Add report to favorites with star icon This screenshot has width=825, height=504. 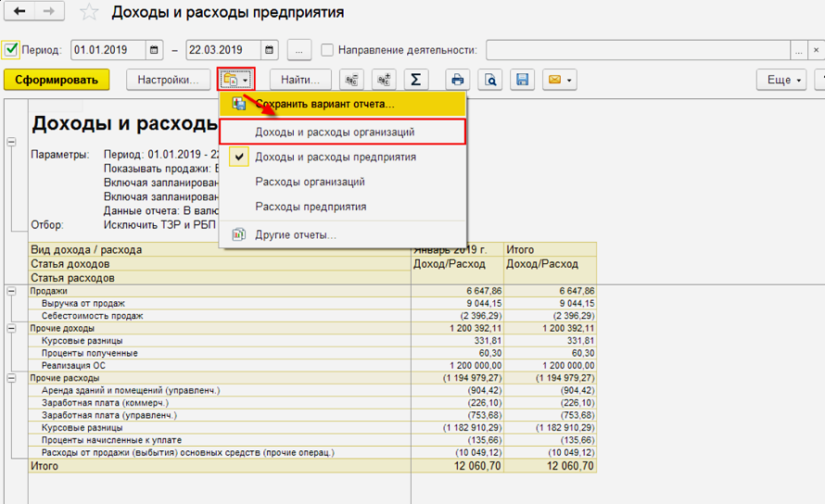click(89, 12)
